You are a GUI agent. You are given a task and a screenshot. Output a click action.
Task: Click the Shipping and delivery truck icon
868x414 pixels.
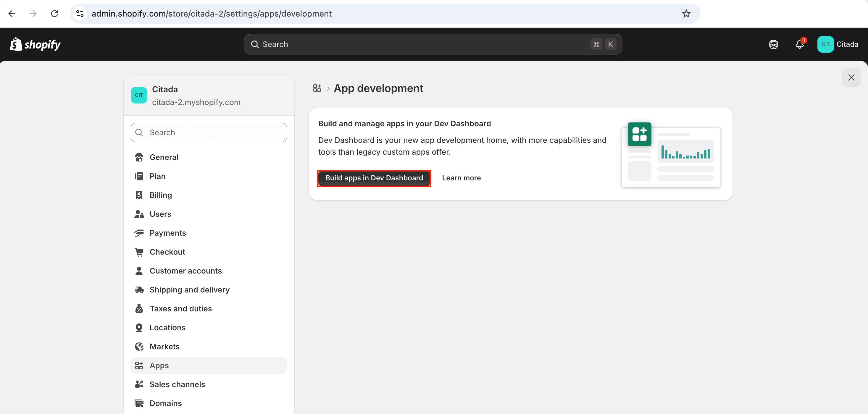[139, 290]
